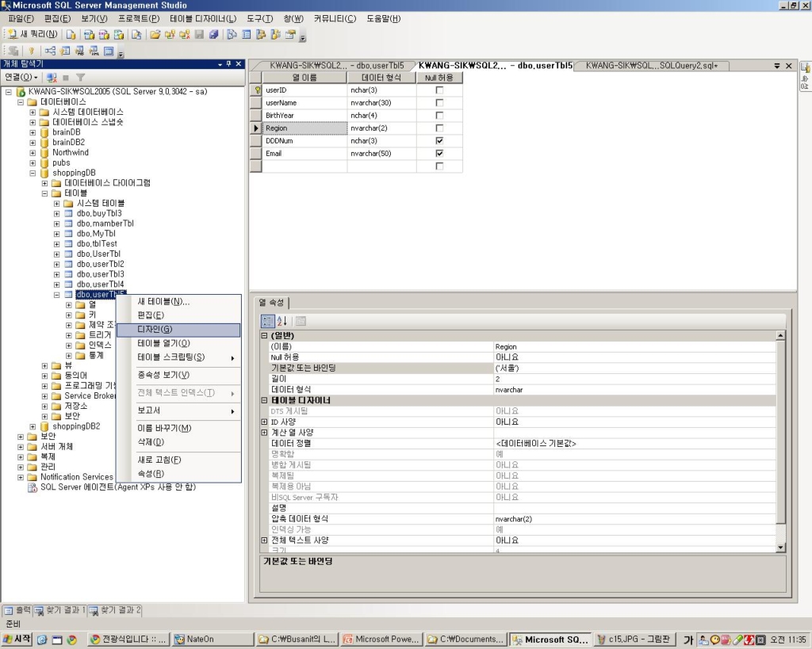Click the Analysis Services MDX Query icon
The height and width of the screenshot is (649, 812).
(89, 35)
